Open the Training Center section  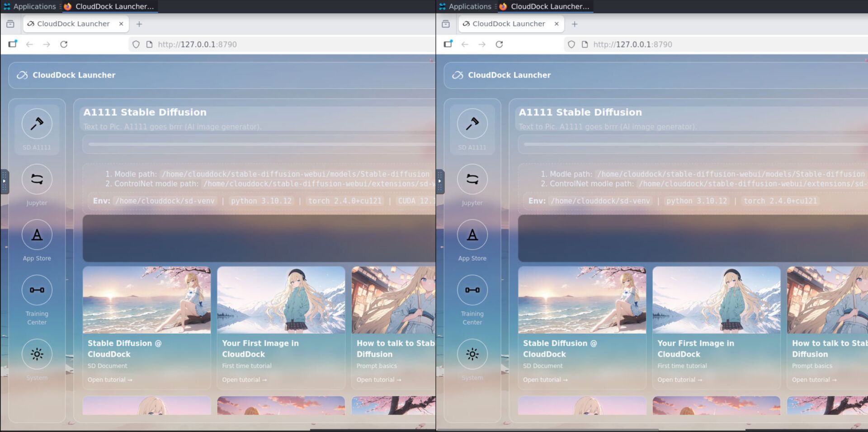[37, 290]
